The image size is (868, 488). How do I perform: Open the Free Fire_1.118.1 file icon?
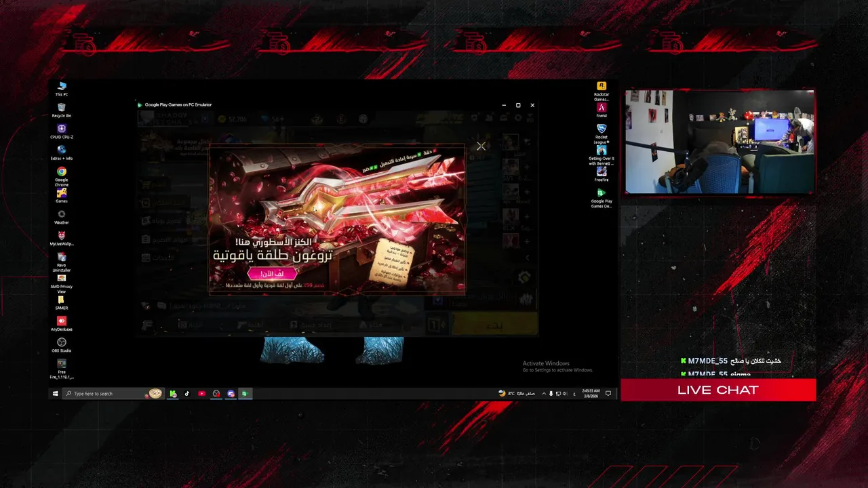tap(62, 369)
